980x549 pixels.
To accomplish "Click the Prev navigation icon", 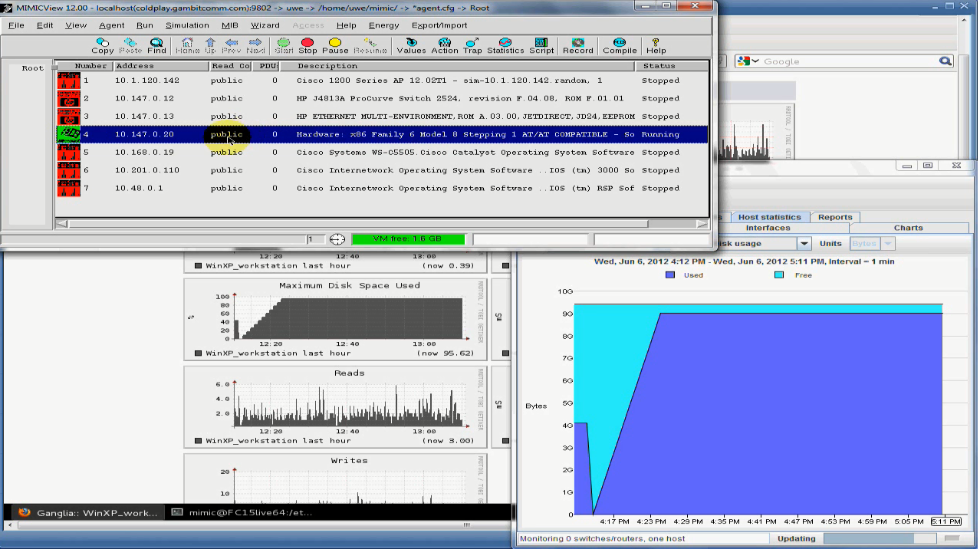I will pos(232,45).
